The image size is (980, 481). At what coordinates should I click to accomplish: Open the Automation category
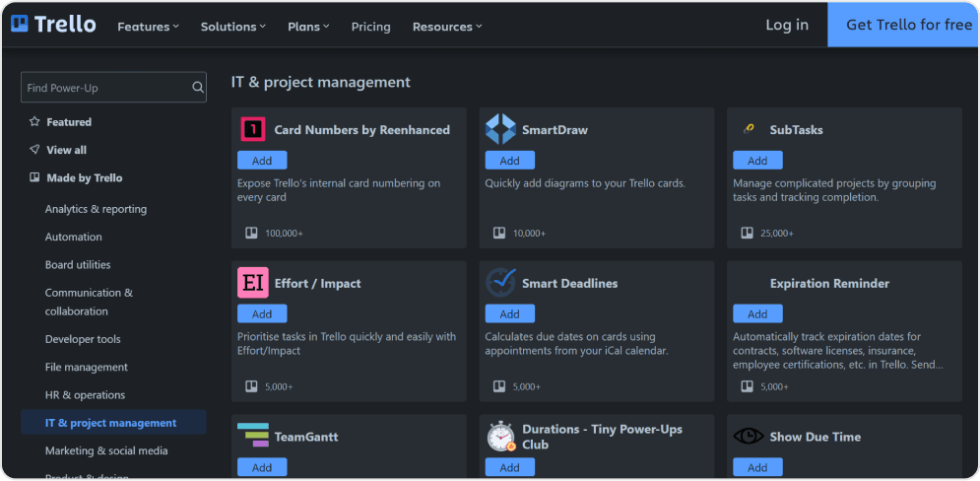pyautogui.click(x=73, y=238)
